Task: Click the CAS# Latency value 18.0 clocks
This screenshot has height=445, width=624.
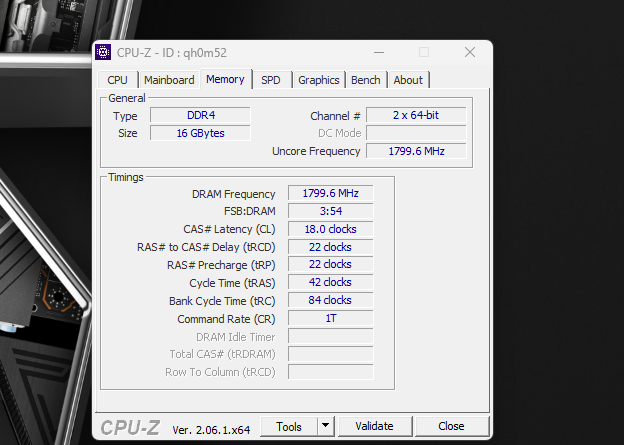Action: (x=331, y=229)
